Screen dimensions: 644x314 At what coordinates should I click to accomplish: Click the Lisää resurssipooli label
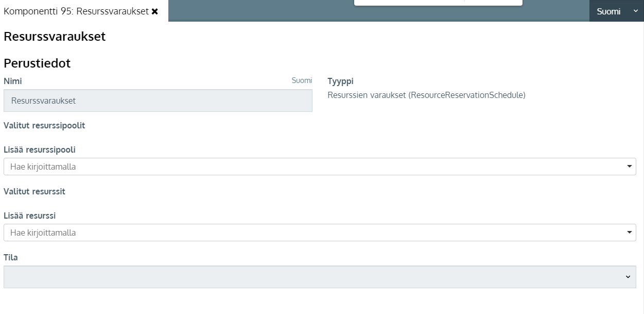coord(40,150)
